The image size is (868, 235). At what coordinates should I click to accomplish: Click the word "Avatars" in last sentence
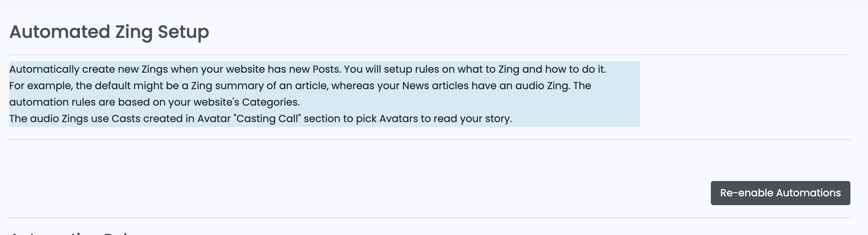pyautogui.click(x=398, y=119)
